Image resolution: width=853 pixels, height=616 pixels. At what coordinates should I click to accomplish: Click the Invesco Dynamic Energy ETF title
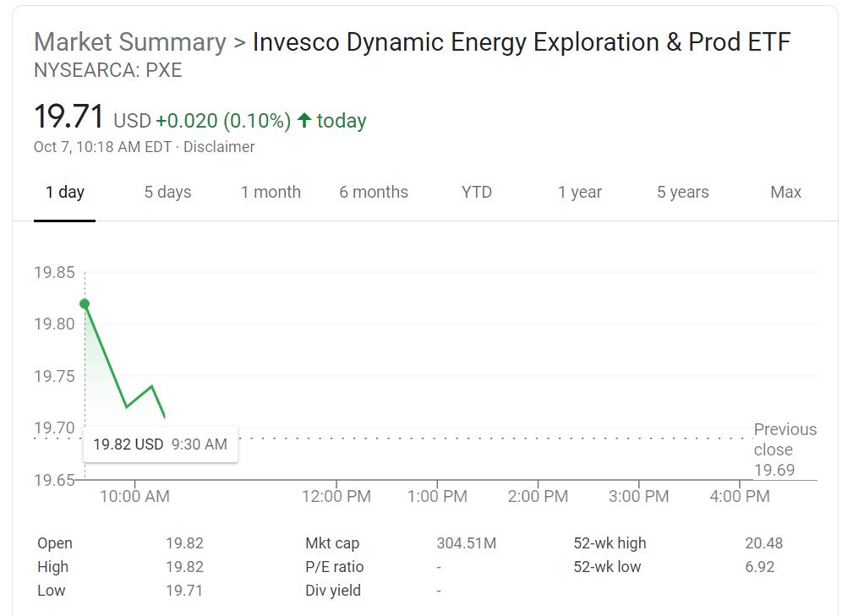[x=522, y=42]
